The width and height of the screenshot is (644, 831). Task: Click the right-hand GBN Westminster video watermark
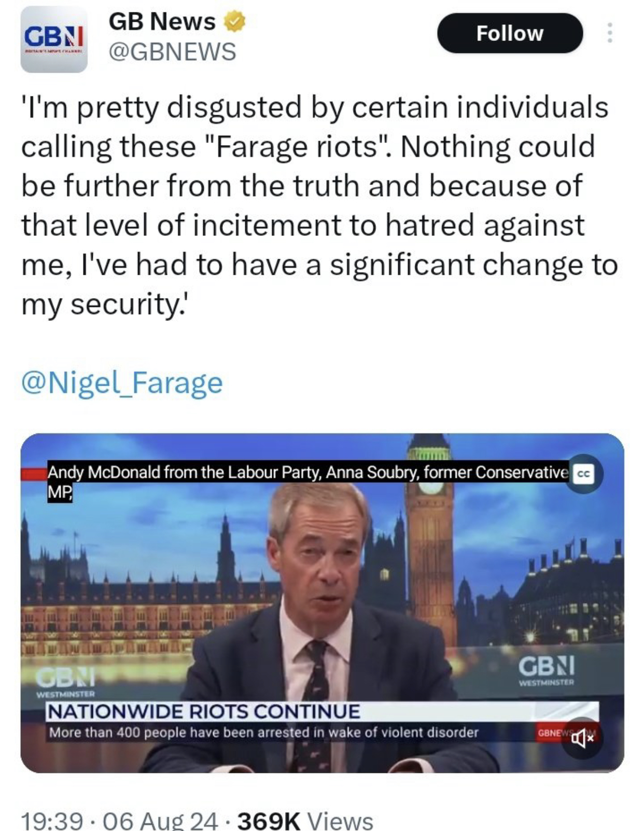[x=546, y=670]
